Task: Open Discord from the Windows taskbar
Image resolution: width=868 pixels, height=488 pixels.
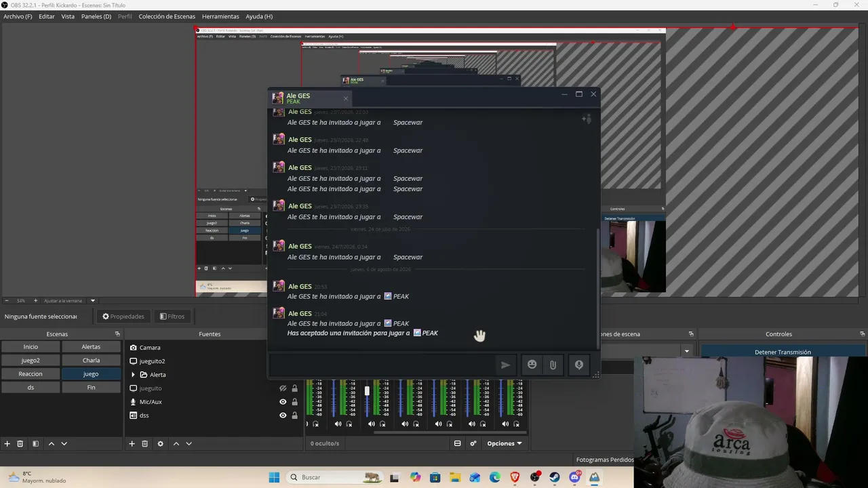Action: pos(575,477)
